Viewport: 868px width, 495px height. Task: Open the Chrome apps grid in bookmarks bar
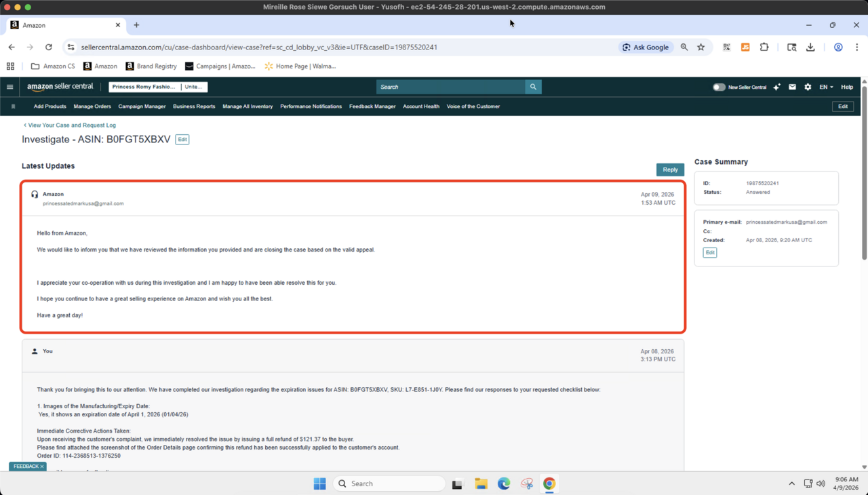(x=10, y=66)
